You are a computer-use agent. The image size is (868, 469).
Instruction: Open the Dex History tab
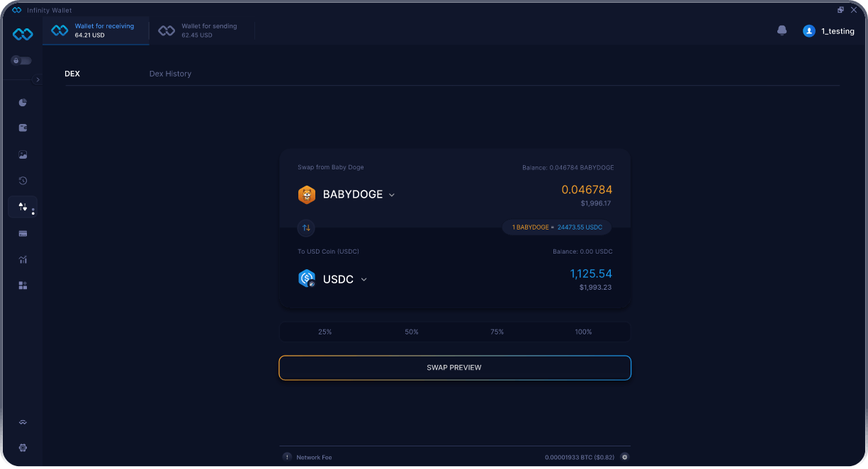pyautogui.click(x=170, y=74)
